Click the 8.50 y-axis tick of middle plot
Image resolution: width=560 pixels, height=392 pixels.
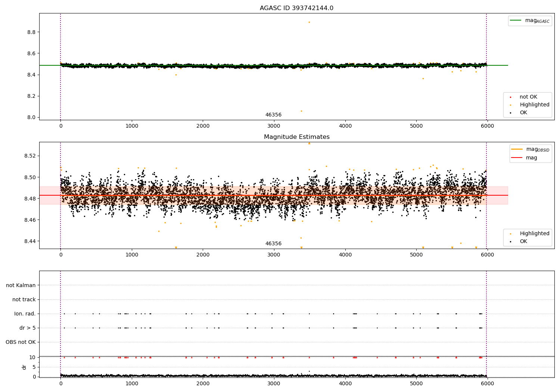(30, 177)
